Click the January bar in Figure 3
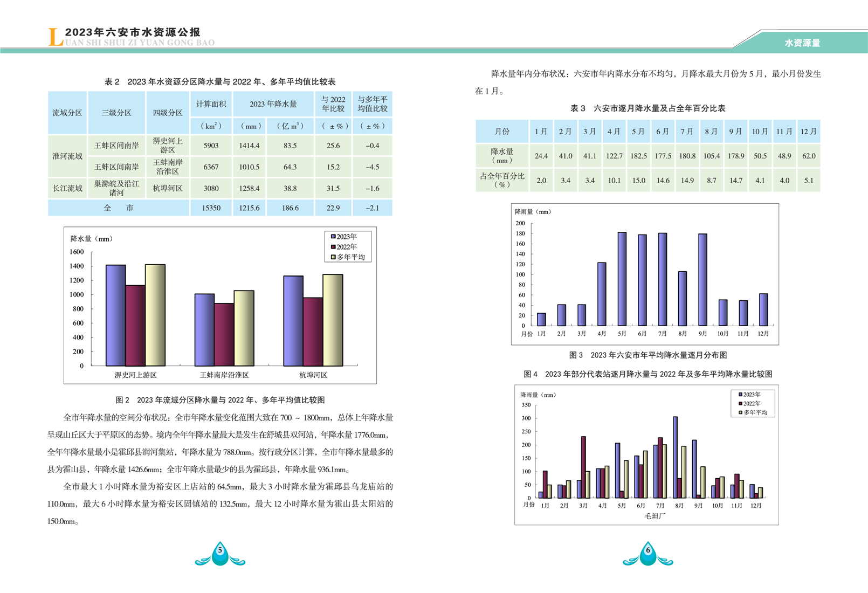The height and width of the screenshot is (593, 868). pyautogui.click(x=541, y=319)
